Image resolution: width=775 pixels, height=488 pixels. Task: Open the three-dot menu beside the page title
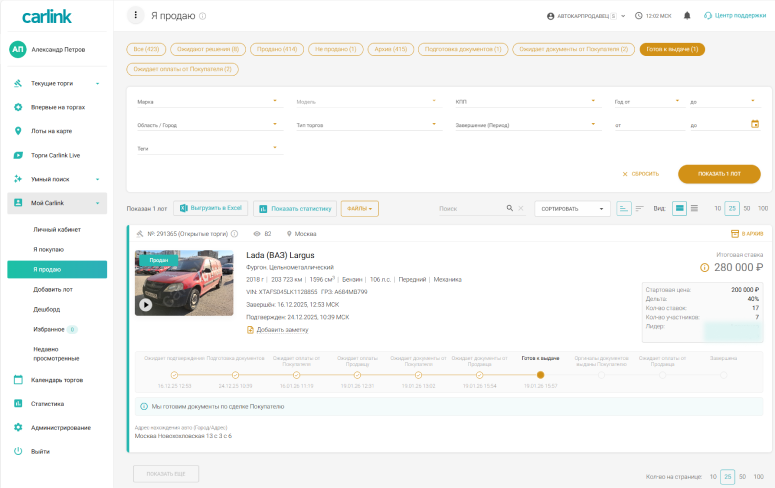click(136, 16)
